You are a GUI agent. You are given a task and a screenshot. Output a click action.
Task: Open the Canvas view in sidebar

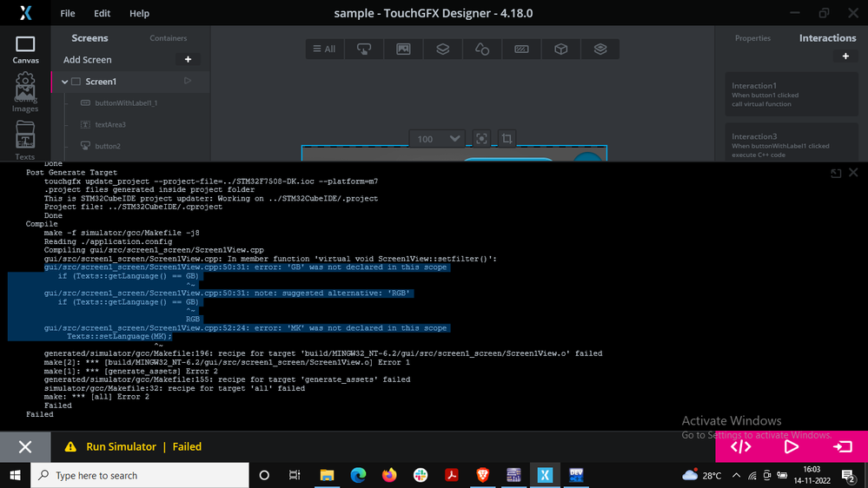point(25,49)
